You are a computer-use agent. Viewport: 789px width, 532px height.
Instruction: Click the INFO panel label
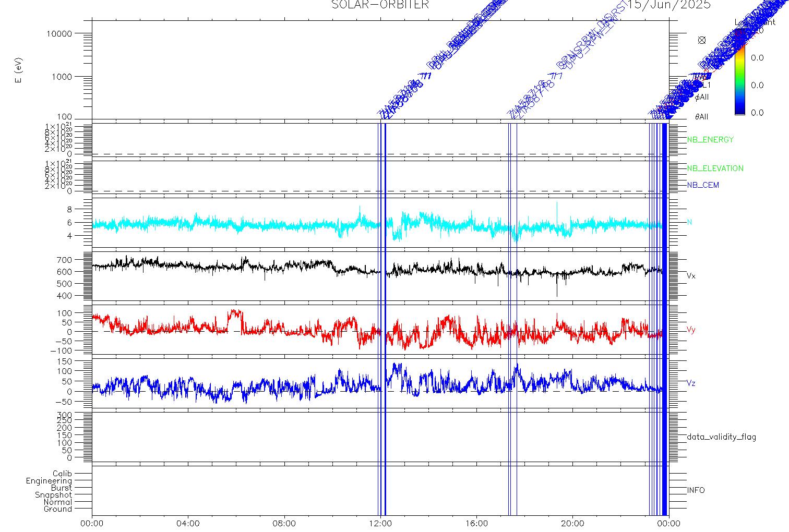[696, 490]
